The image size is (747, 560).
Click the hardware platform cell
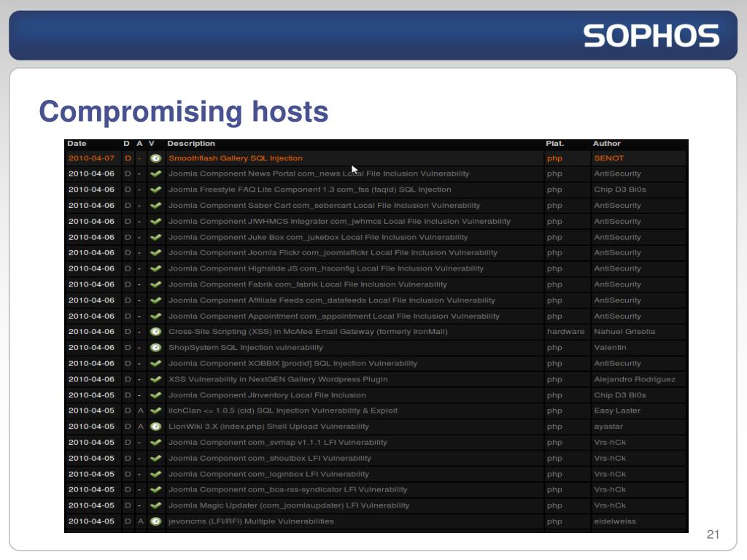565,332
